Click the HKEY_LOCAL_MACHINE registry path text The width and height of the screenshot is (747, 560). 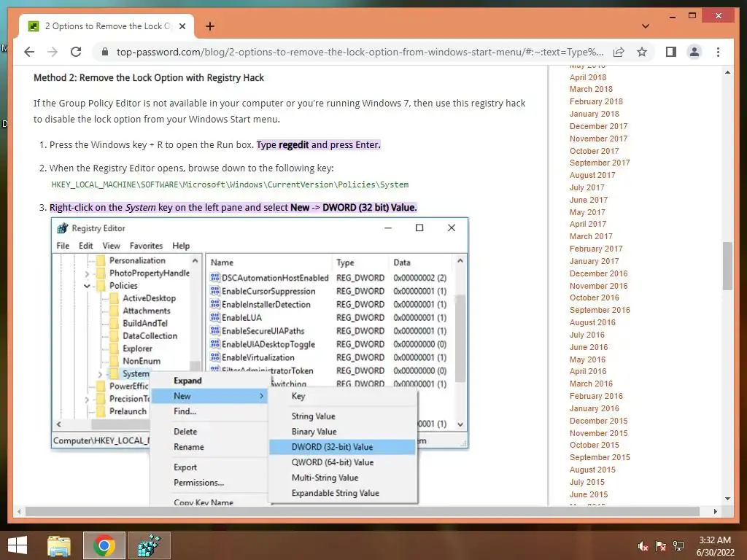pyautogui.click(x=230, y=184)
